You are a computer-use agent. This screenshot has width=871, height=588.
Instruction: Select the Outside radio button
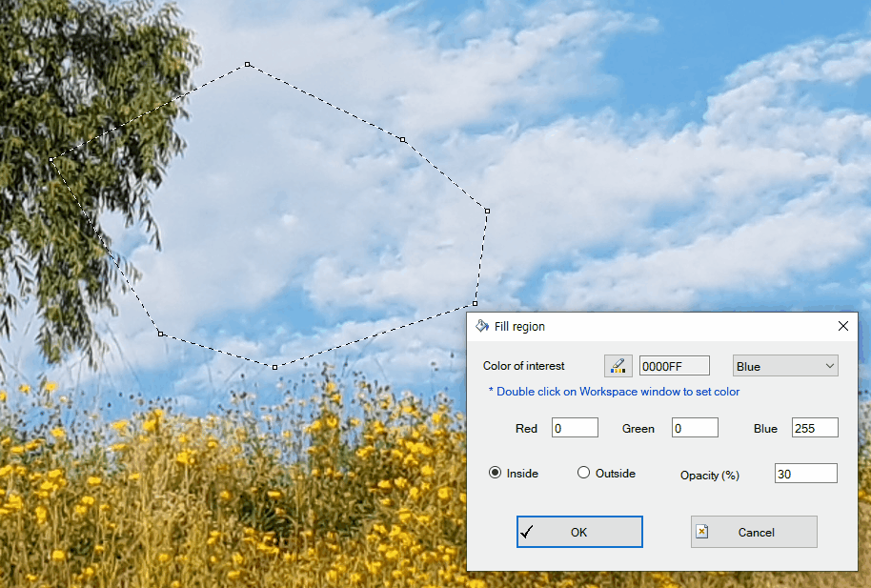[x=583, y=473]
